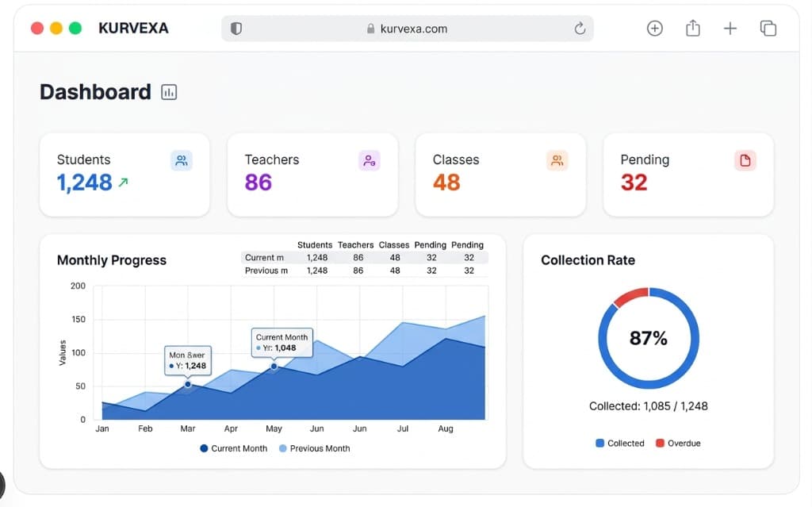Click the Previous m row label
The width and height of the screenshot is (812, 507).
tap(266, 271)
